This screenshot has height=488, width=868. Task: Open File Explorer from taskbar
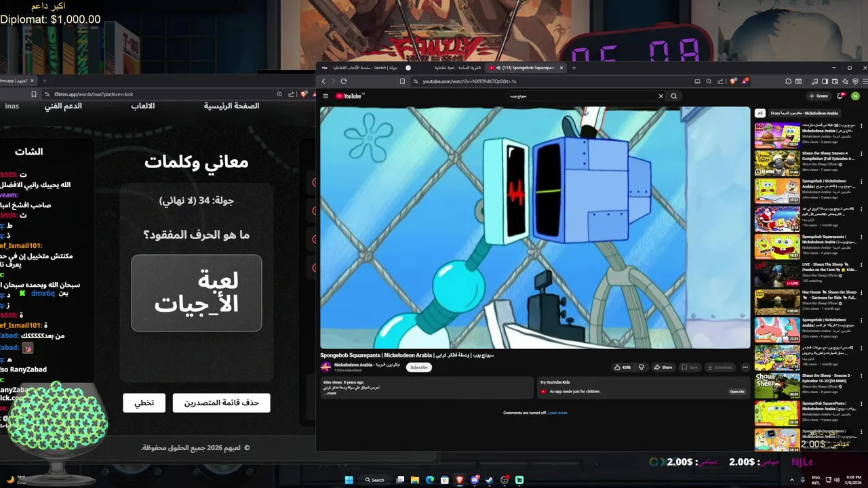pos(415,480)
